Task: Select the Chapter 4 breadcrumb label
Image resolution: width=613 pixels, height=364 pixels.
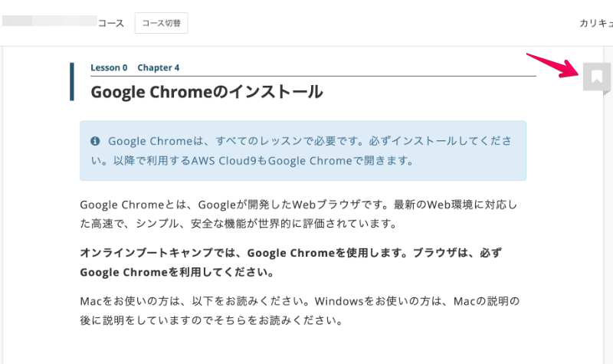Action: [x=159, y=67]
